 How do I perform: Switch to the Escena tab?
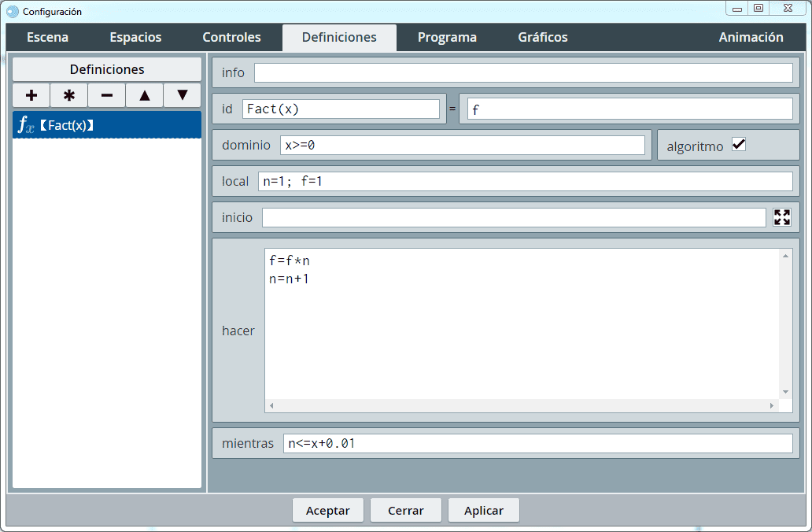47,37
